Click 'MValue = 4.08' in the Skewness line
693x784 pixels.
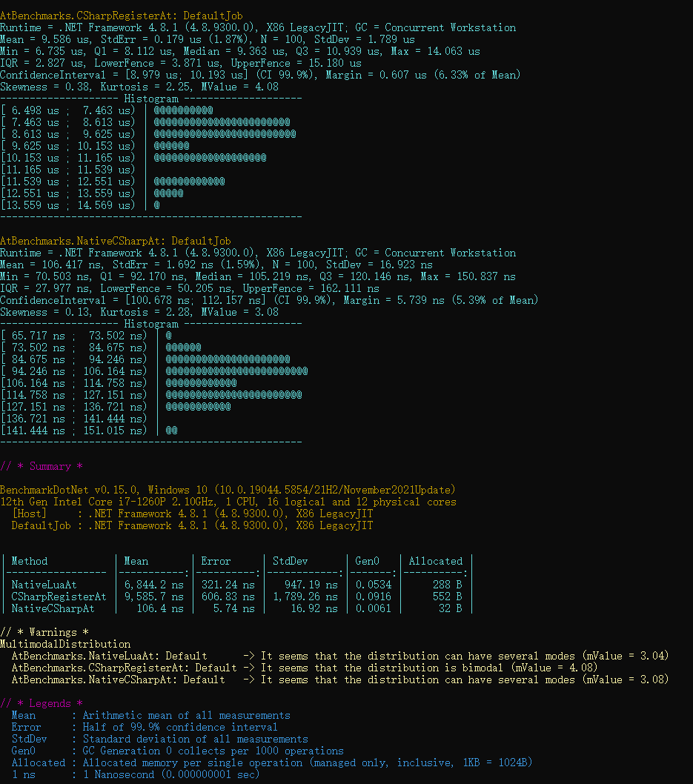click(240, 87)
